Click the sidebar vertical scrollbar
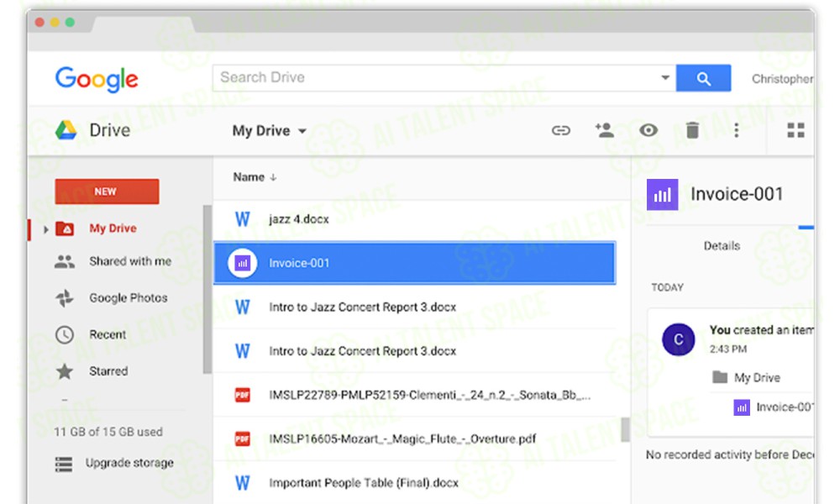 point(207,289)
